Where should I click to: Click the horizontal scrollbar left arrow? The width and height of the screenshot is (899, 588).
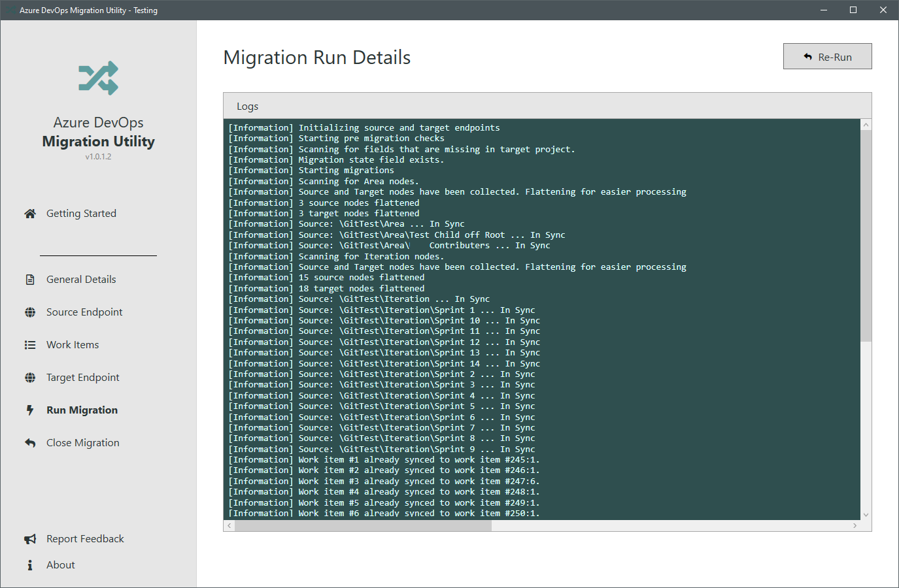pos(229,526)
